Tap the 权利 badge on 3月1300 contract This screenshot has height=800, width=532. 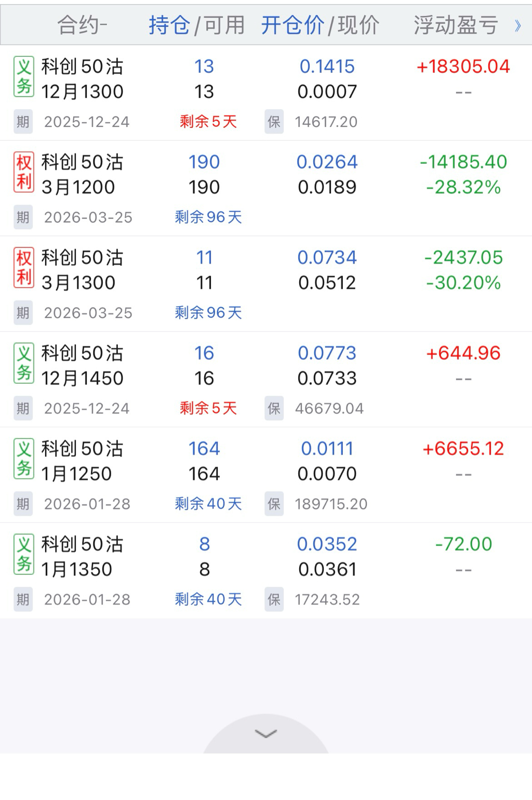pyautogui.click(x=24, y=268)
